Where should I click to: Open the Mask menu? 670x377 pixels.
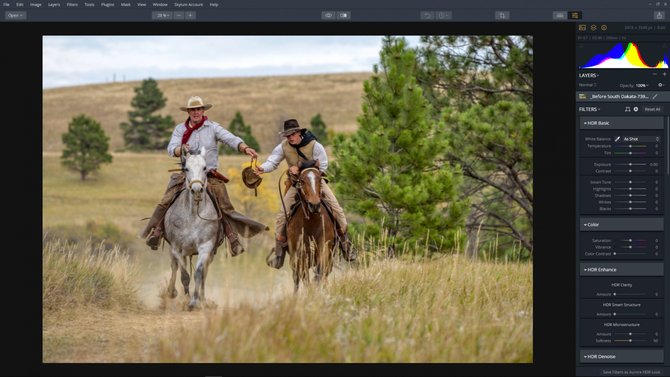point(126,5)
